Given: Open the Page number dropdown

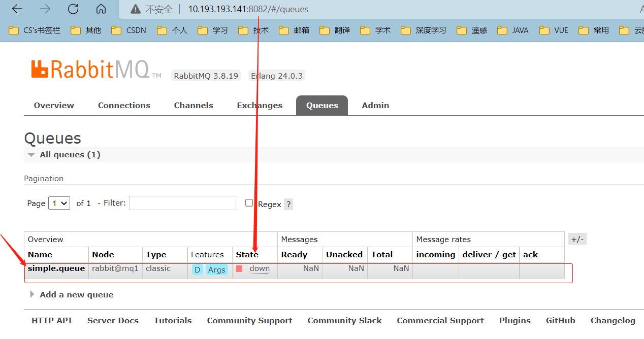Looking at the screenshot, I should [59, 203].
